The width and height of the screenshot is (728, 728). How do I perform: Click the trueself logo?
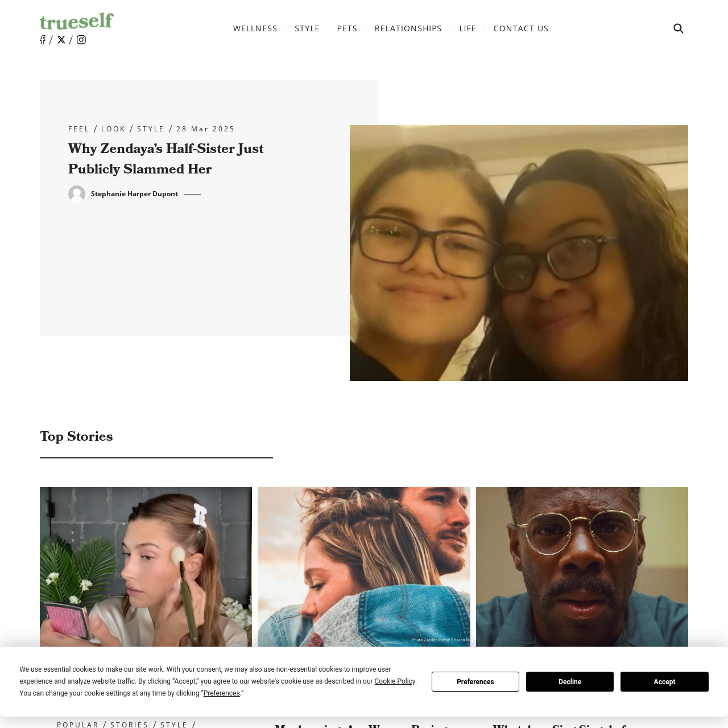(x=77, y=21)
